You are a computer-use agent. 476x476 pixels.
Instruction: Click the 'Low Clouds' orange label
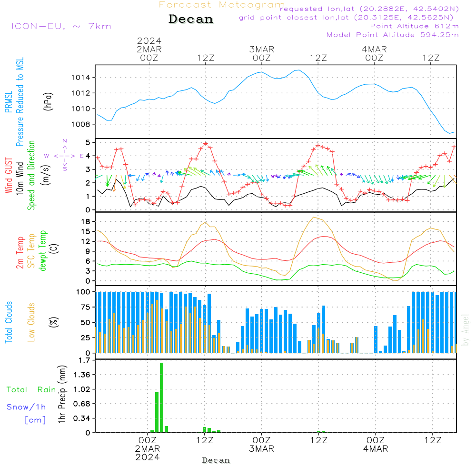pos(31,322)
